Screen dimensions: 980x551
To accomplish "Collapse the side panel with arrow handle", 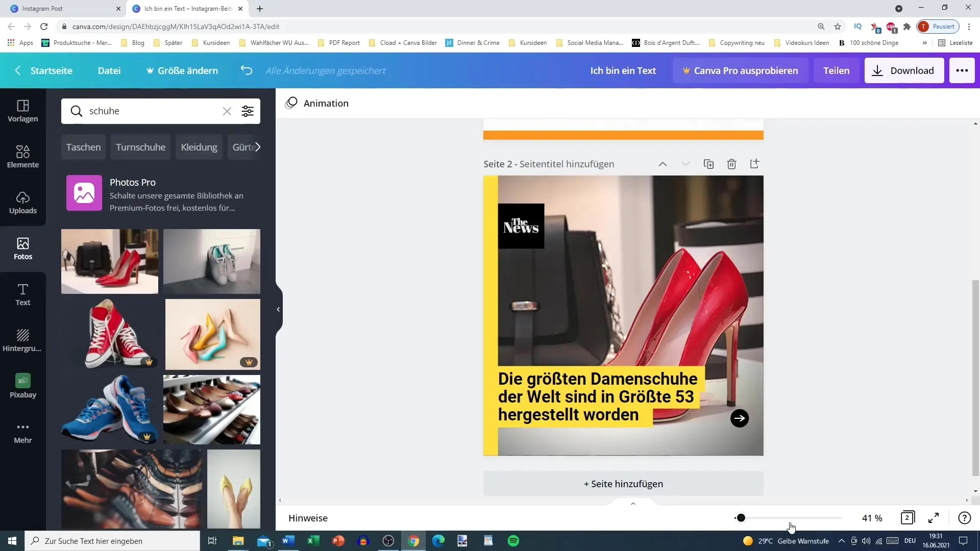I will coord(278,309).
